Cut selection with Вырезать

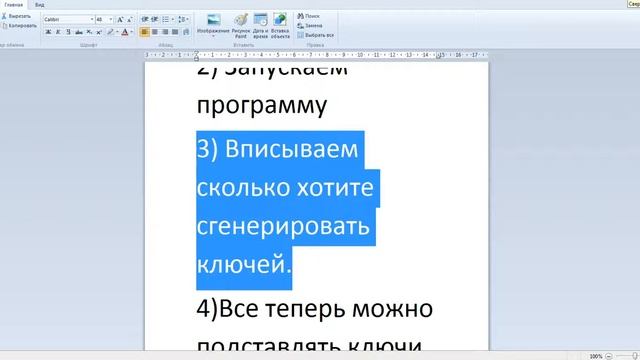[x=16, y=16]
